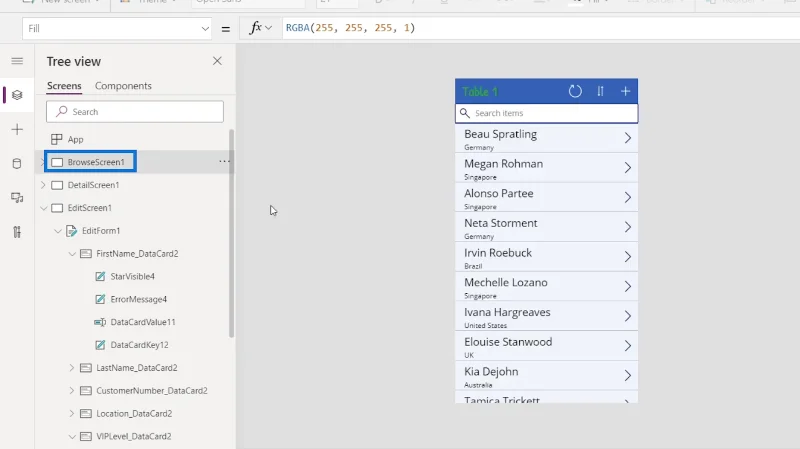This screenshot has height=449, width=800.
Task: Collapse EditScreen1 node
Action: (x=43, y=208)
